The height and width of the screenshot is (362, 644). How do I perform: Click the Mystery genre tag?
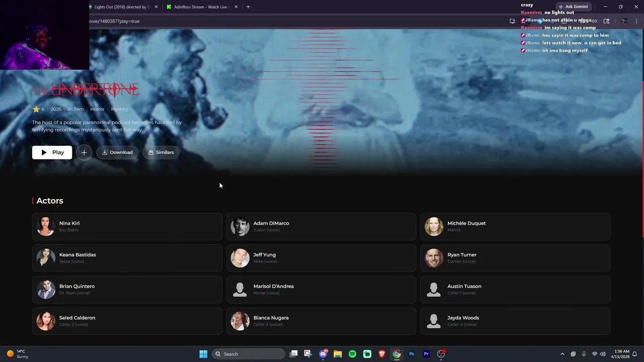pyautogui.click(x=119, y=109)
